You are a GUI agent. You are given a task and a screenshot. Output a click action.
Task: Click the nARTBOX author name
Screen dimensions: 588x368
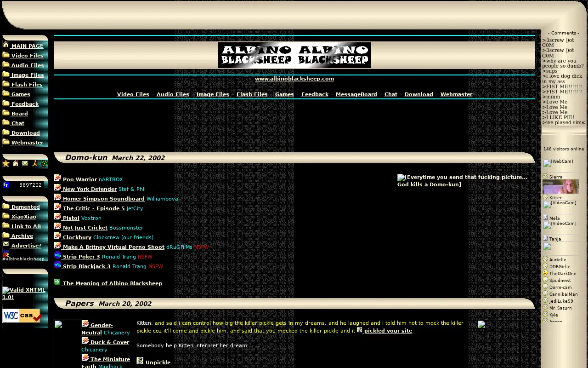pos(111,179)
